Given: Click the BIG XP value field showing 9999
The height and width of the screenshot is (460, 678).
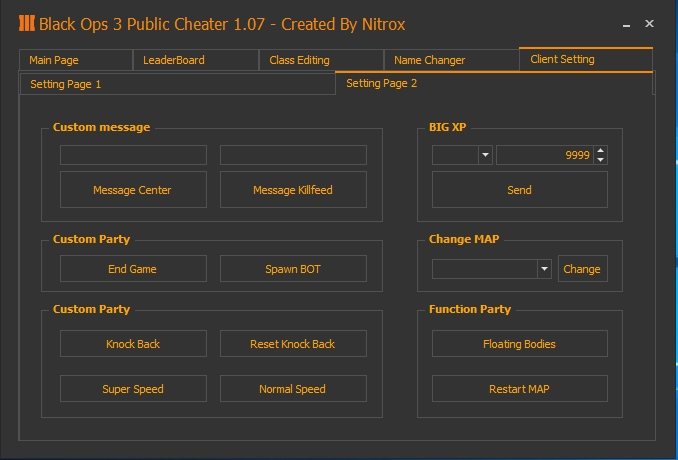Looking at the screenshot, I should pos(545,155).
